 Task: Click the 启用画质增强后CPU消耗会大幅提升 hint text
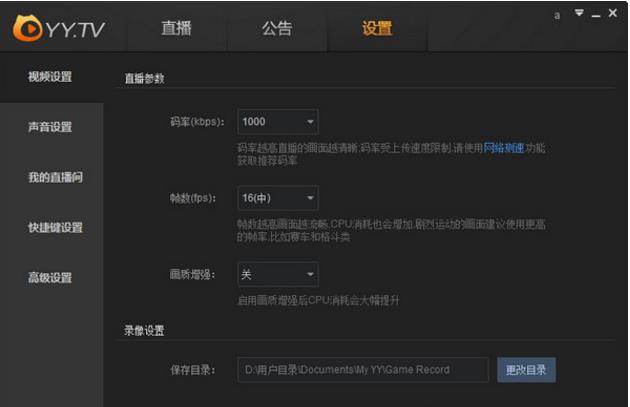[x=319, y=300]
